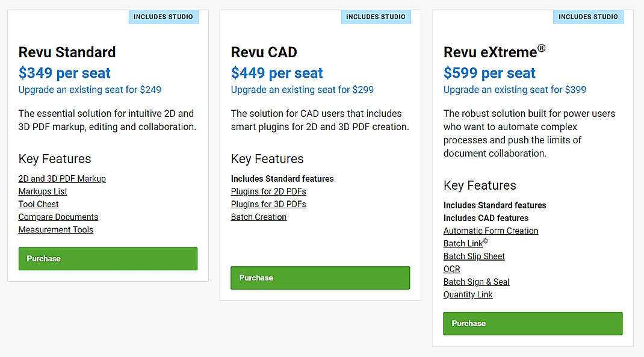Screen dimensions: 644x357
Task: Purchase Revu Standard
Action: [108, 258]
